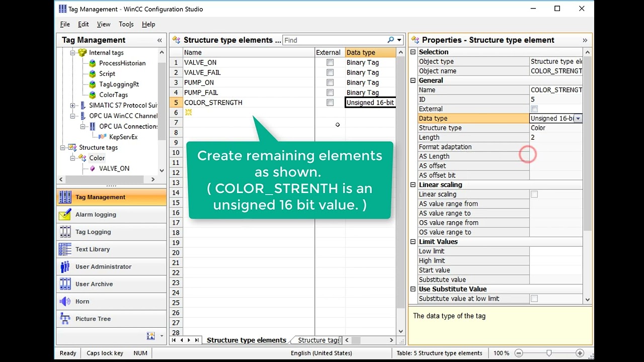The image size is (644, 362).
Task: Click the Color structure type icon
Action: (x=83, y=158)
